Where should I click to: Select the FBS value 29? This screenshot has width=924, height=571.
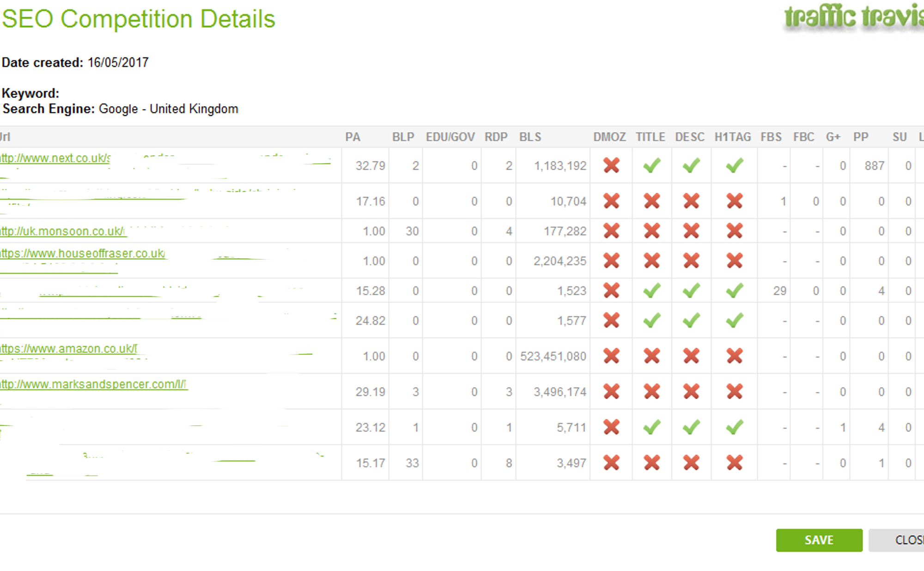point(780,291)
